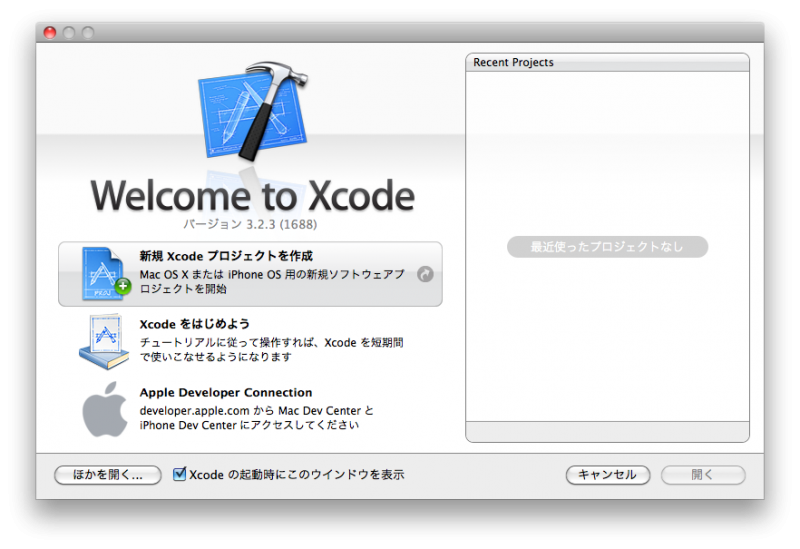The height and width of the screenshot is (549, 800).
Task: Click the ほかを開く… button
Action: click(108, 475)
